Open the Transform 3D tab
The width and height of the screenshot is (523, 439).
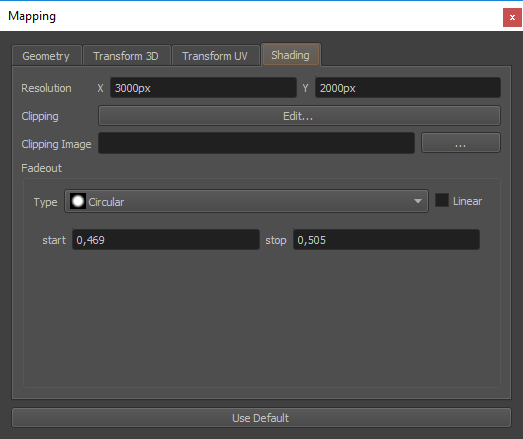click(x=126, y=56)
